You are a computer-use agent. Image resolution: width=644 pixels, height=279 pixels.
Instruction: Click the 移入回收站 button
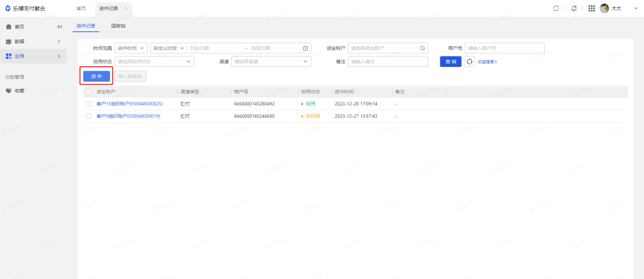130,76
